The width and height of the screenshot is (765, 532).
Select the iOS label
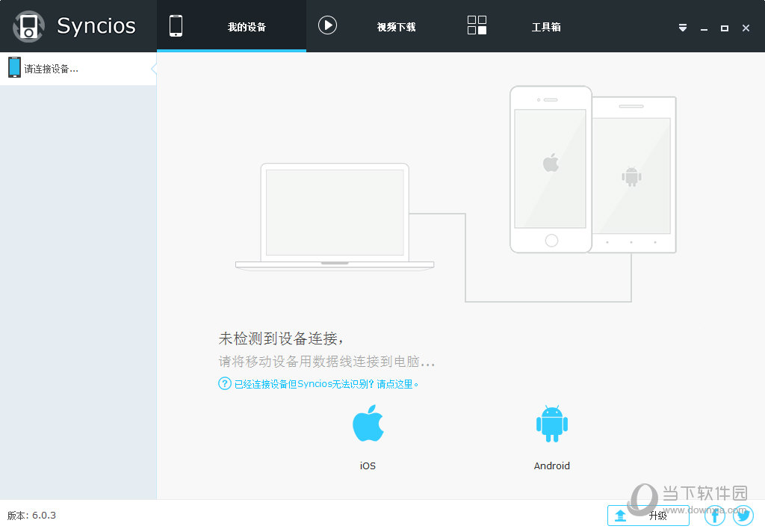click(368, 466)
